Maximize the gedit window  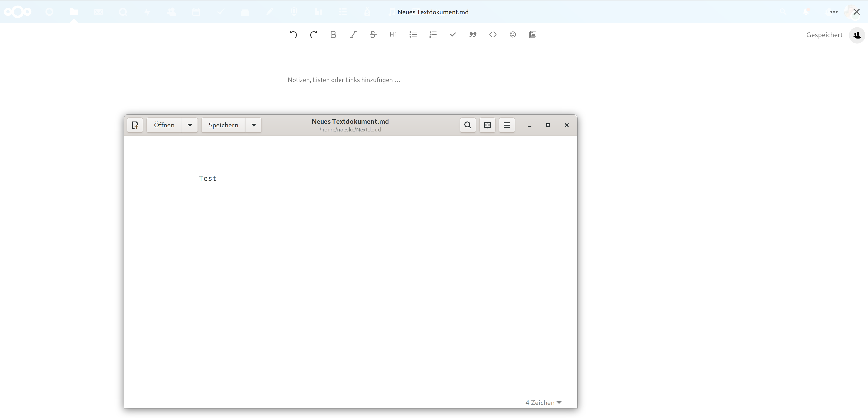coord(548,125)
